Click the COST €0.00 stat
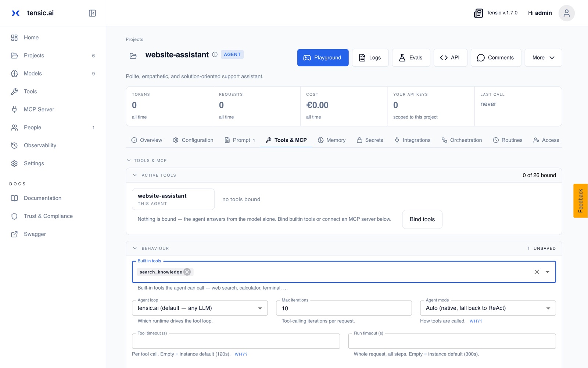Viewport: 588px width, 368px height. click(x=344, y=106)
